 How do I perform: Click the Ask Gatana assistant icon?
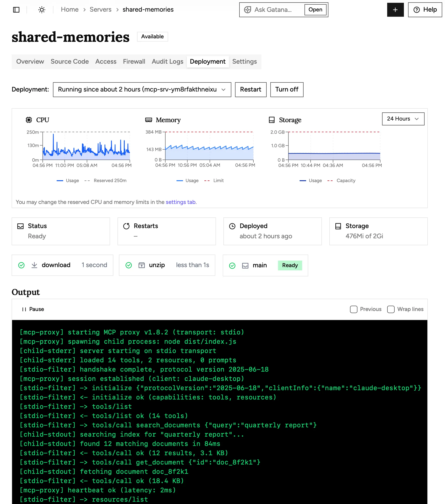pos(247,10)
